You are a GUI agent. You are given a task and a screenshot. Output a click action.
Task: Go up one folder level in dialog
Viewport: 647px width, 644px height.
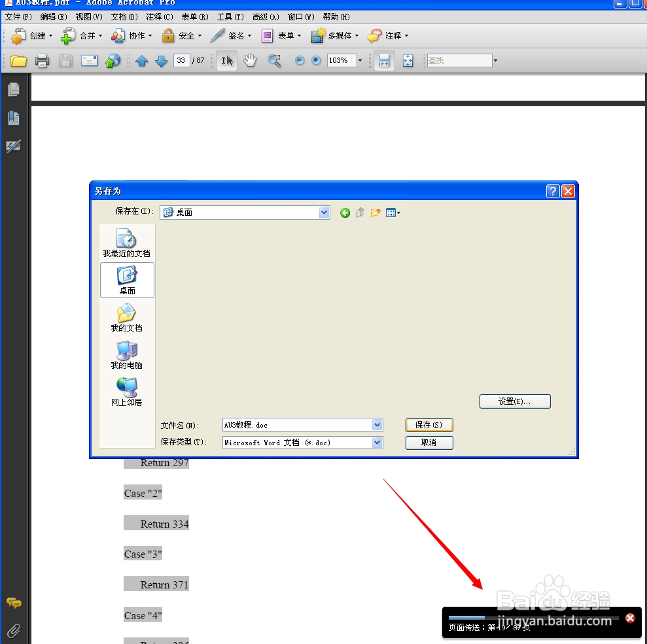tap(360, 212)
